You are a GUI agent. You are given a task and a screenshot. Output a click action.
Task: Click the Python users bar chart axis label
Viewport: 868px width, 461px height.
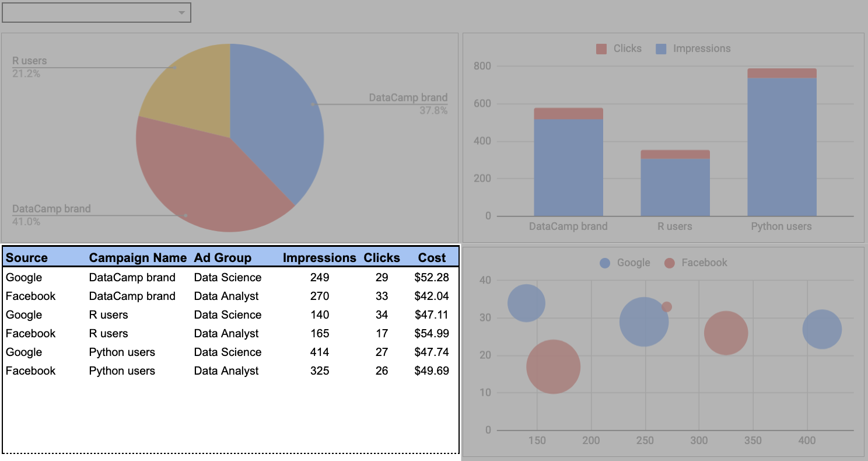(x=781, y=226)
